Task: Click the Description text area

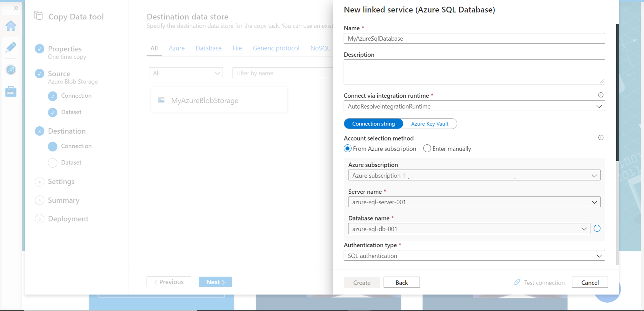Action: coord(474,72)
